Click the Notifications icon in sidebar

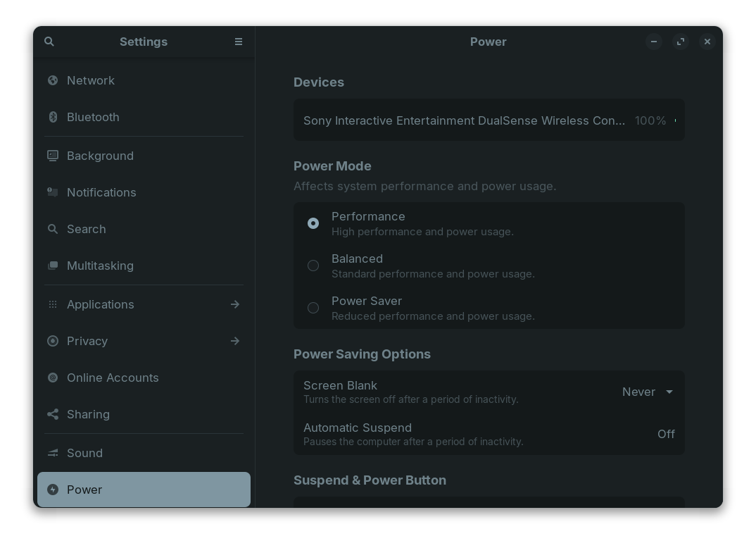tap(53, 192)
